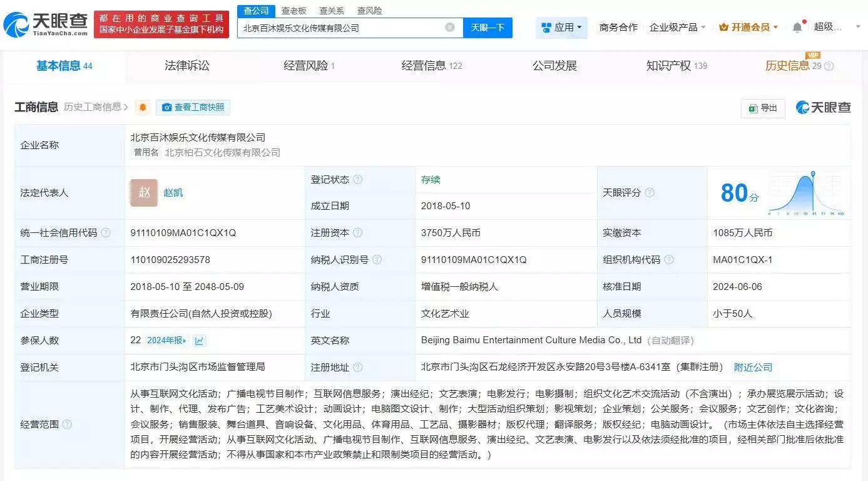Switch to the 经营信息 tab
Image resolution: width=868 pixels, height=481 pixels.
[x=432, y=66]
